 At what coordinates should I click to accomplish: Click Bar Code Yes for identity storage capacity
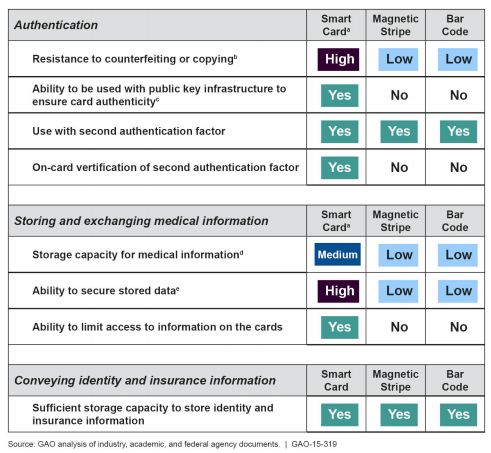pos(458,415)
